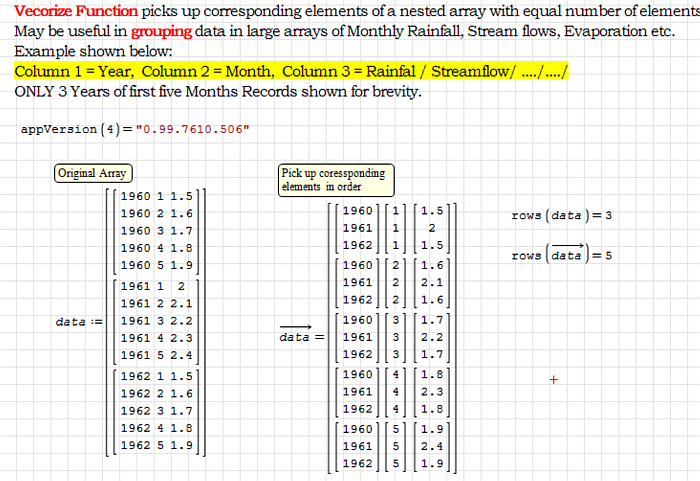700x481 pixels.
Task: Select the appVersion(4) function expression
Action: click(x=72, y=130)
